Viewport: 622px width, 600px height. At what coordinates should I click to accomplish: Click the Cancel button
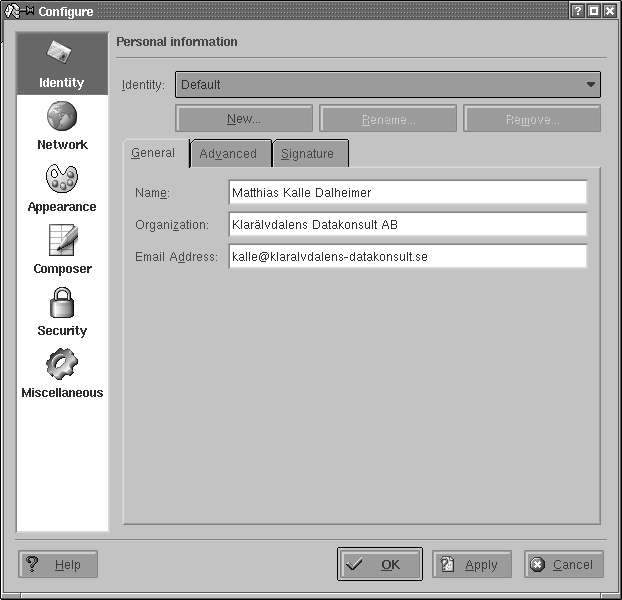564,564
